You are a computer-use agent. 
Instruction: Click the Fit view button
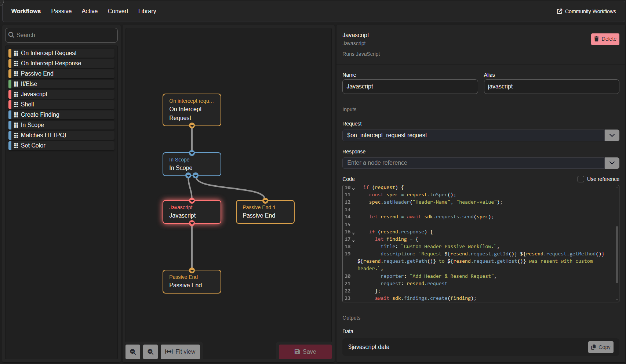[180, 352]
